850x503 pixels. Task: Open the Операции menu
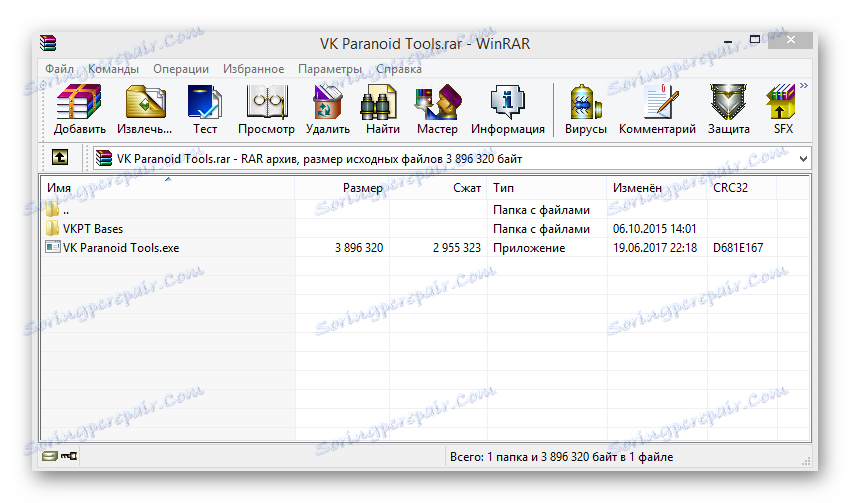[x=181, y=69]
